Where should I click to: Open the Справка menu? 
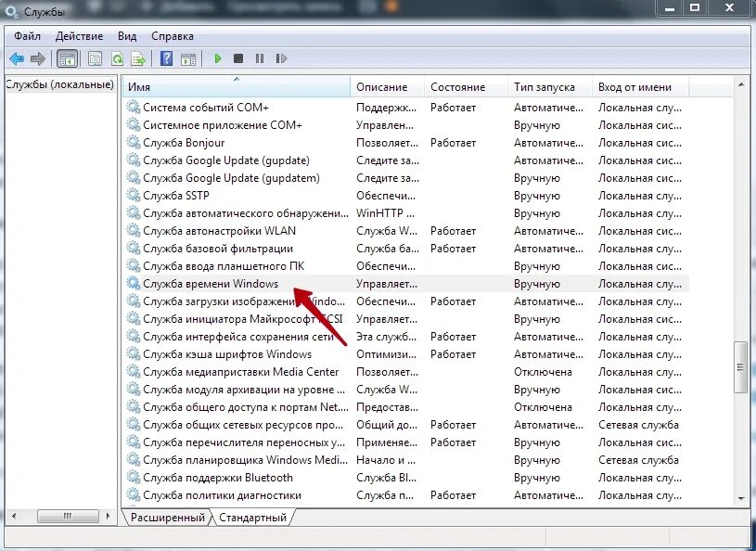[x=173, y=36]
